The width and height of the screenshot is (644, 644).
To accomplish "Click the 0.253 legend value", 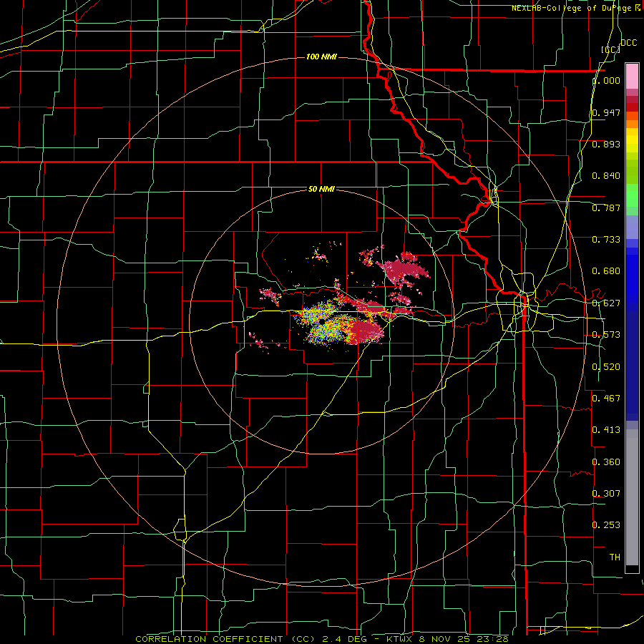I will (x=606, y=525).
